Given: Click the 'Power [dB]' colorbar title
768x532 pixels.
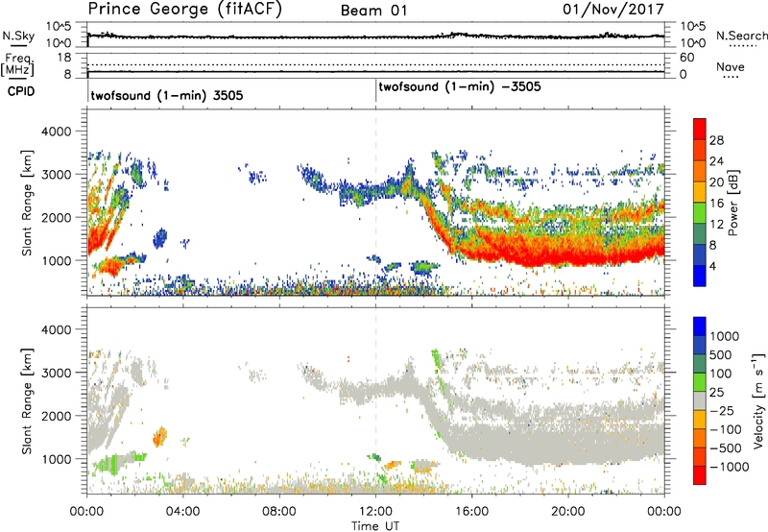Looking at the screenshot, I should click(x=732, y=203).
